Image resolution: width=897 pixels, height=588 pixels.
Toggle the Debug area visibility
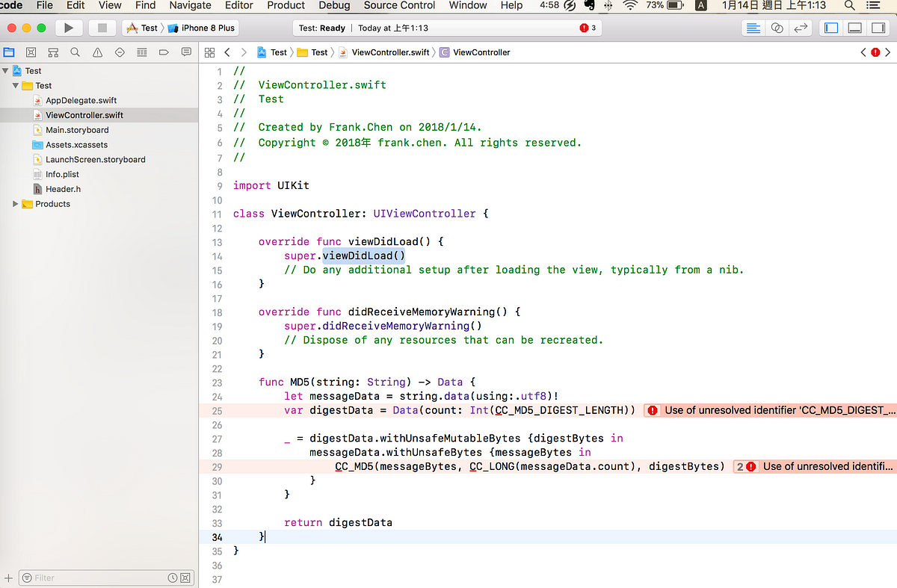pos(854,28)
